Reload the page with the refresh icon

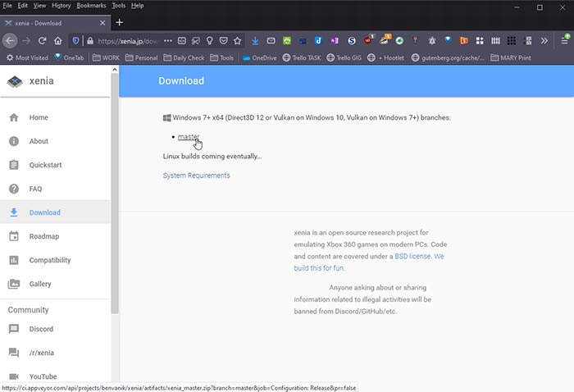click(x=42, y=40)
